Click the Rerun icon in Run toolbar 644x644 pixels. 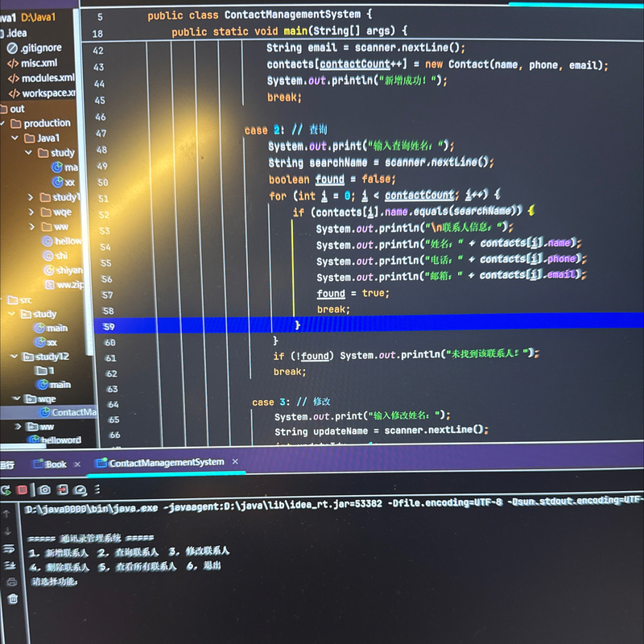pyautogui.click(x=6, y=489)
